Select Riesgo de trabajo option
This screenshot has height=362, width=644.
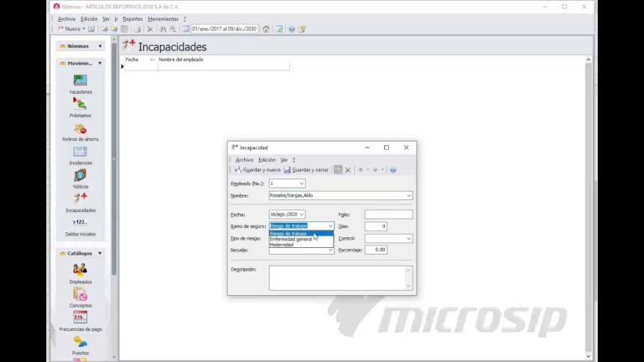[301, 234]
